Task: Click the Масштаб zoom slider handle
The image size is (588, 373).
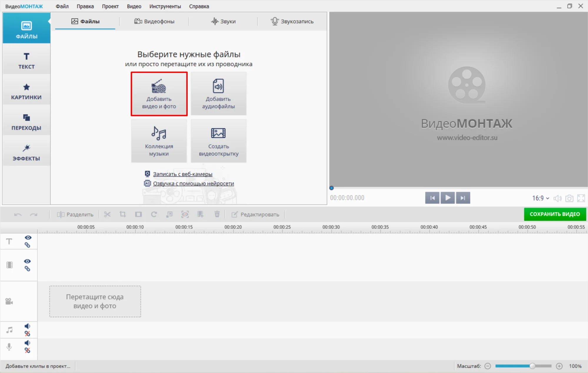Action: pyautogui.click(x=532, y=366)
